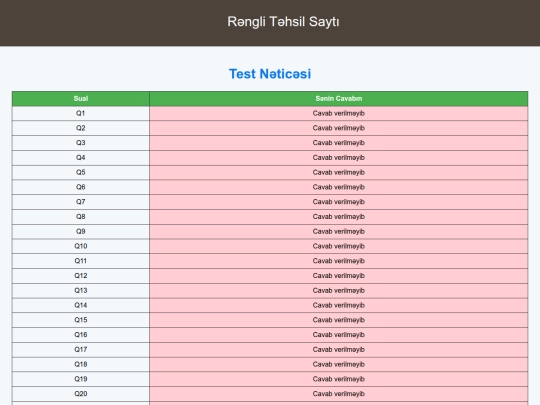
Task: Select the Q2 cell
Action: 81,128
